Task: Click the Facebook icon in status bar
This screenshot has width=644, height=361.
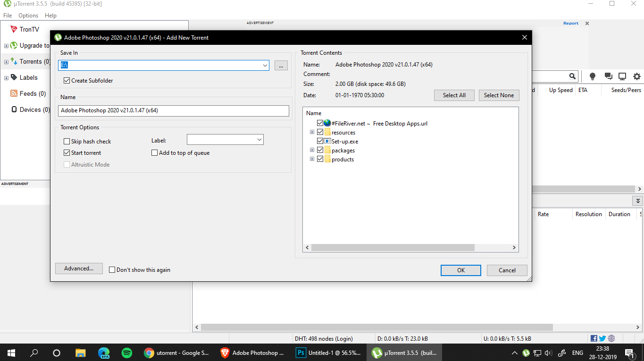Action: click(x=594, y=338)
